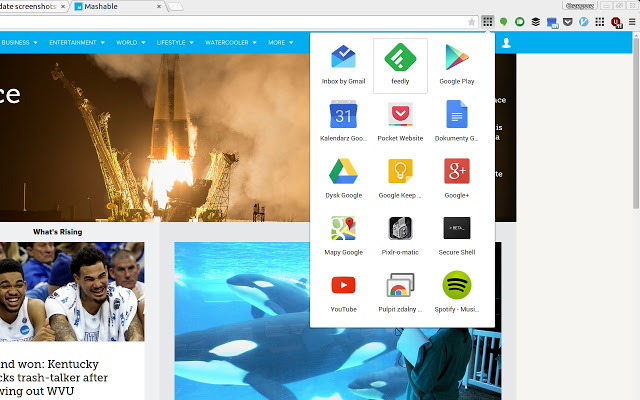
Task: Open Google Play from launcher
Action: coord(457,65)
